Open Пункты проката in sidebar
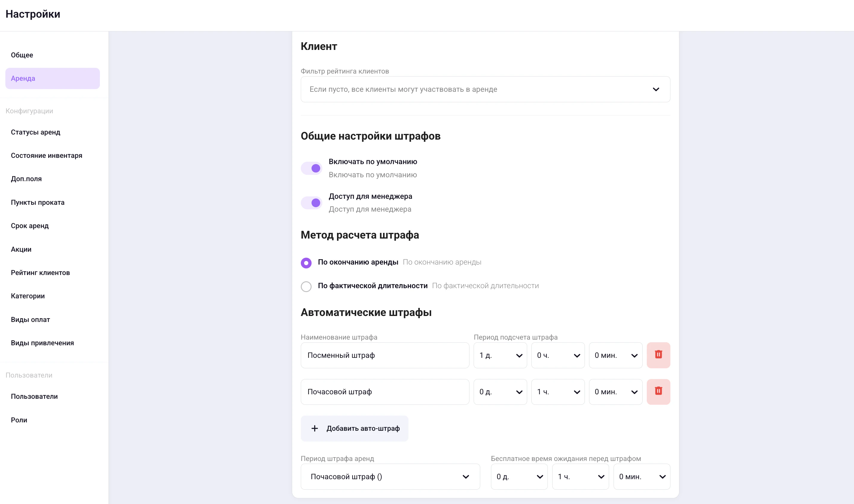854x504 pixels. [x=37, y=202]
